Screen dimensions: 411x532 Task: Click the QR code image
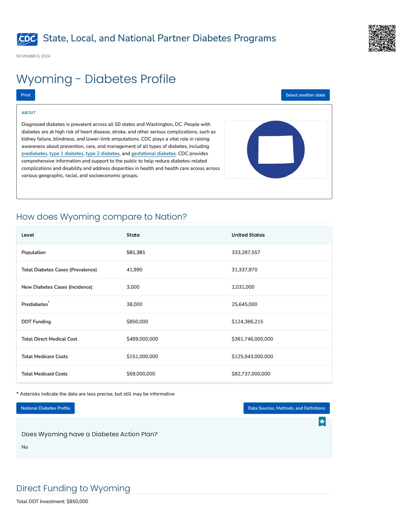pyautogui.click(x=382, y=38)
